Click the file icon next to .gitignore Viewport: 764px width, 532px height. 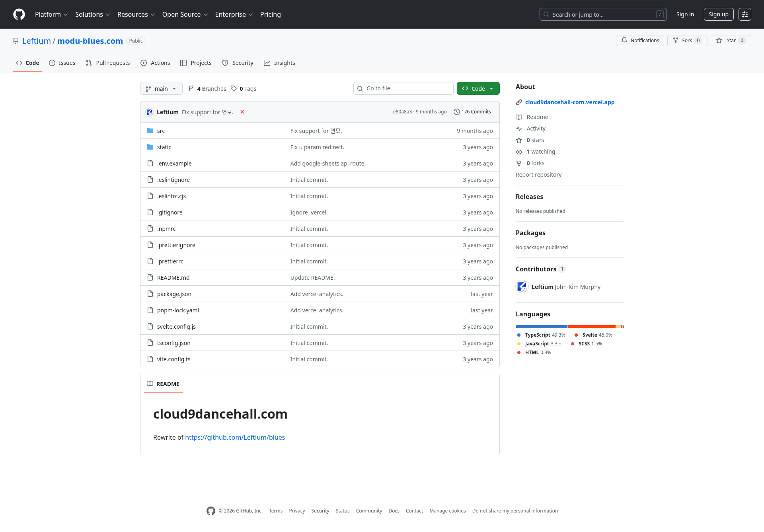pyautogui.click(x=150, y=212)
